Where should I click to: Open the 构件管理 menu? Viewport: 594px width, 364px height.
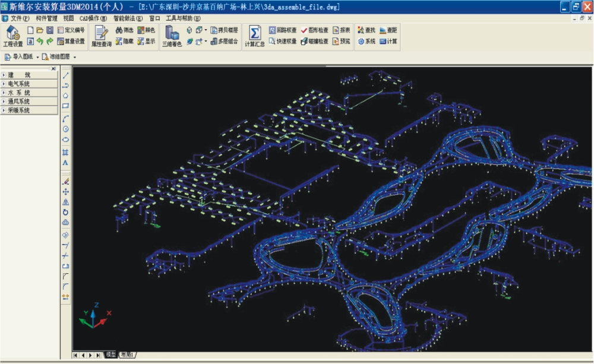46,18
